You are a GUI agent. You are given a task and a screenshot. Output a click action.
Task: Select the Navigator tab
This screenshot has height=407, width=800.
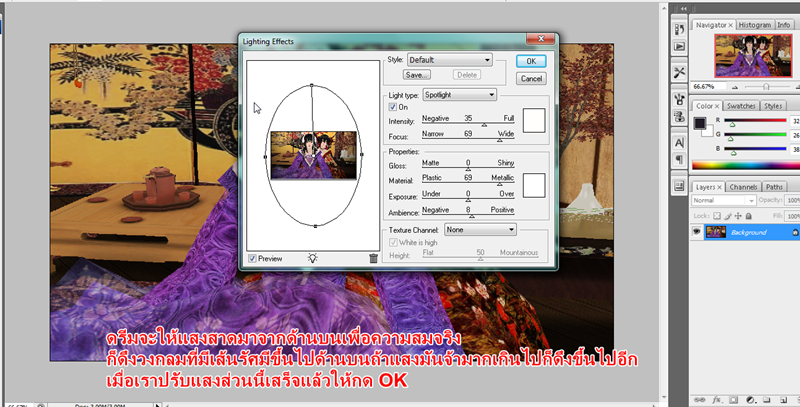[713, 25]
